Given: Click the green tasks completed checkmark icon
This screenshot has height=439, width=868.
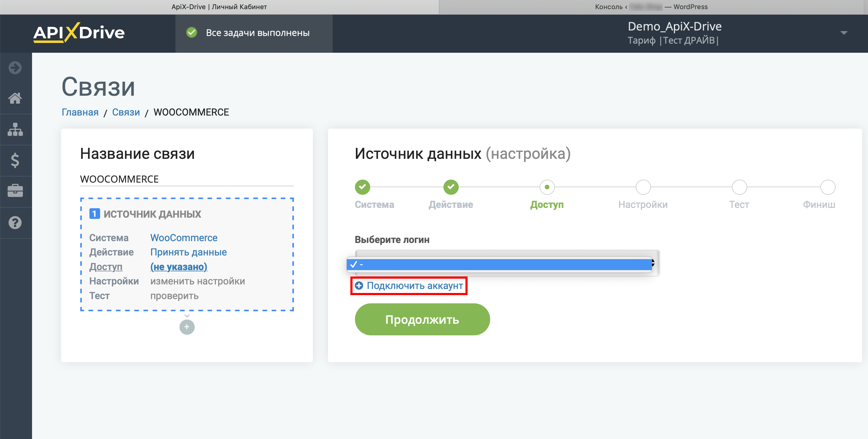Looking at the screenshot, I should point(192,33).
